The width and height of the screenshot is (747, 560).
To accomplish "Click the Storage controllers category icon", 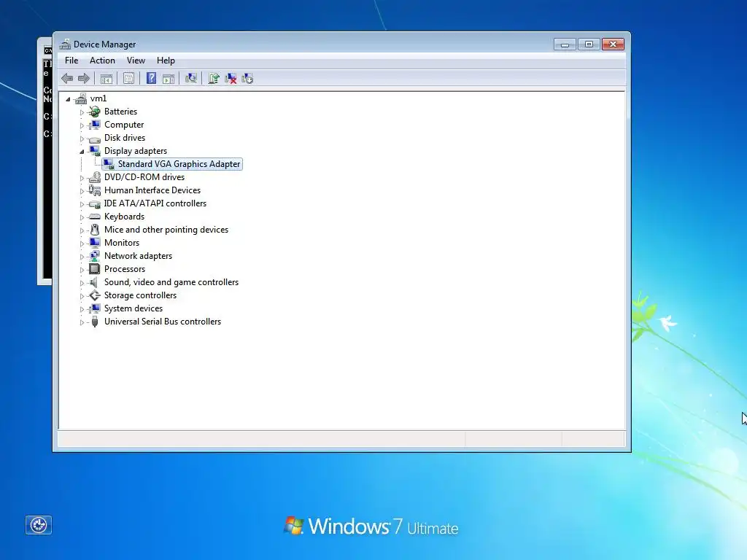I will click(x=95, y=295).
